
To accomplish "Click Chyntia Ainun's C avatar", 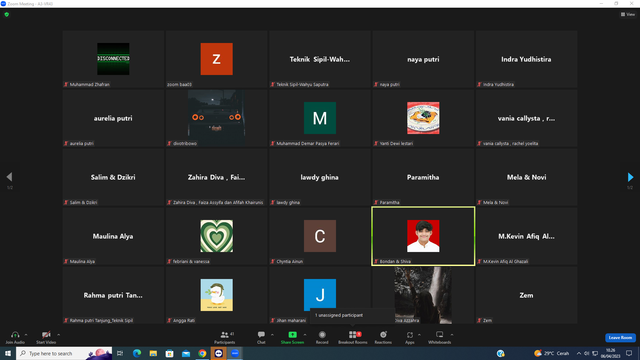I will coord(320,236).
